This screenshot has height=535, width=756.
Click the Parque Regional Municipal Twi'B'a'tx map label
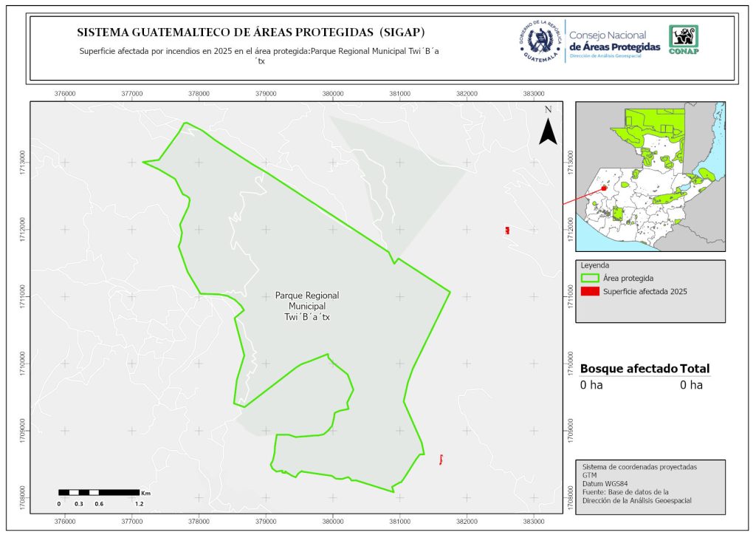(307, 306)
